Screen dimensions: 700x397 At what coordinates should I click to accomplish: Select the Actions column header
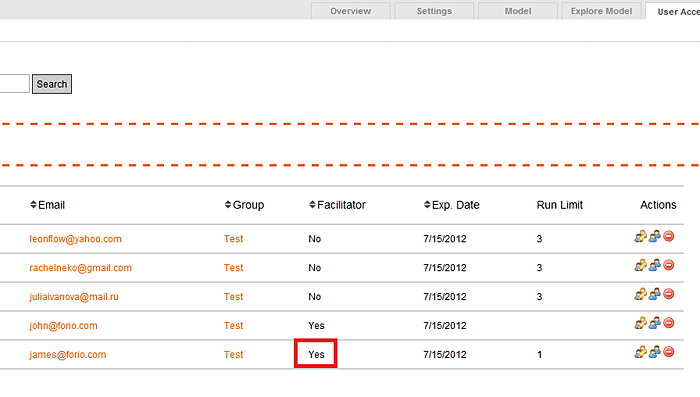[x=658, y=205]
